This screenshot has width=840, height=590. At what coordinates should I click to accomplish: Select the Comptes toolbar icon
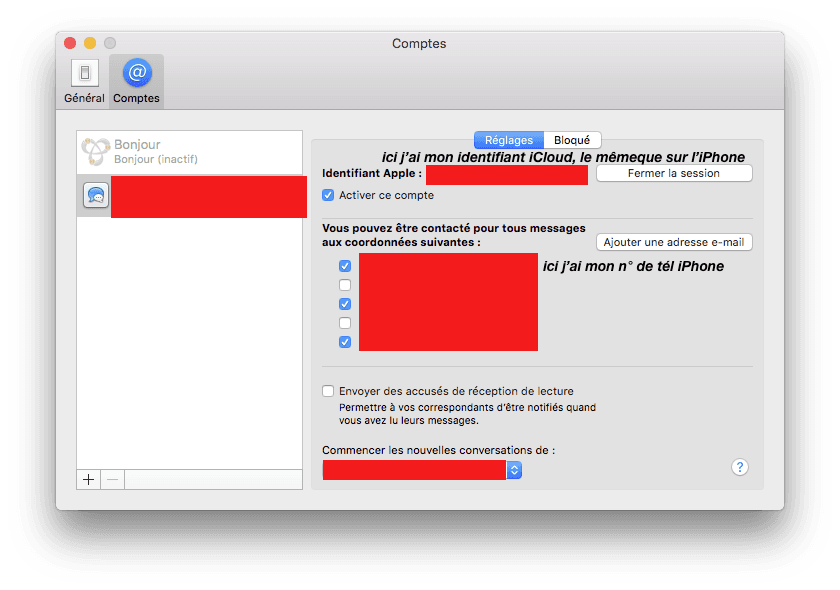137,81
